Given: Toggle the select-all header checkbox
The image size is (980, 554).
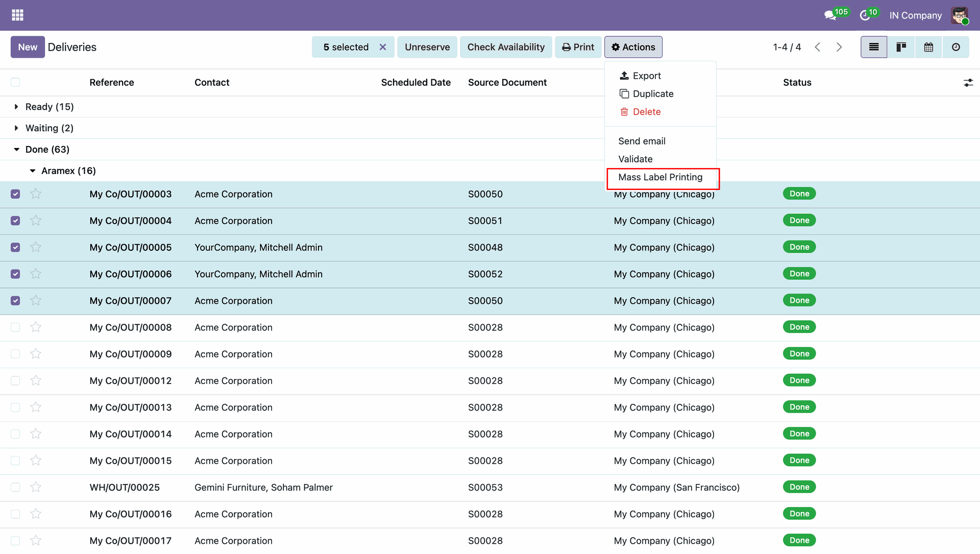Looking at the screenshot, I should pyautogui.click(x=15, y=83).
